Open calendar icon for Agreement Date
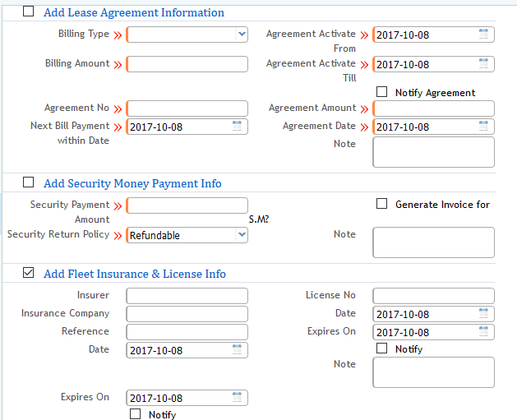The width and height of the screenshot is (517, 420). 483,127
